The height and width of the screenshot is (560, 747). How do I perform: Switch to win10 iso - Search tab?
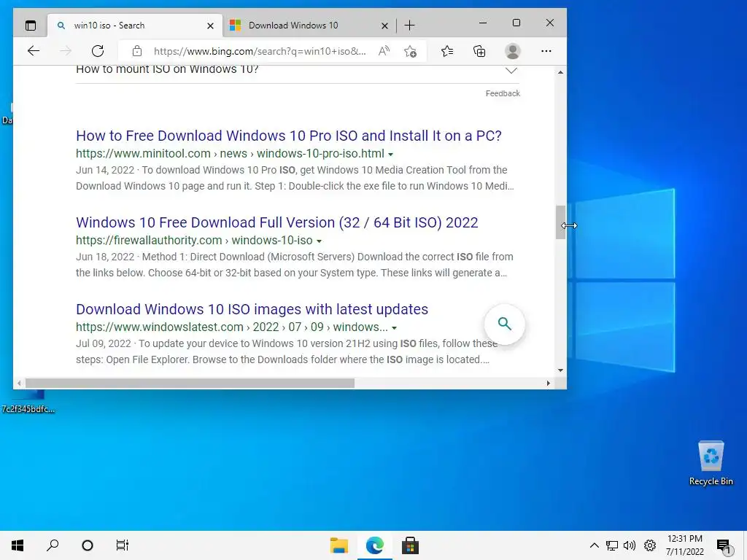coord(135,26)
